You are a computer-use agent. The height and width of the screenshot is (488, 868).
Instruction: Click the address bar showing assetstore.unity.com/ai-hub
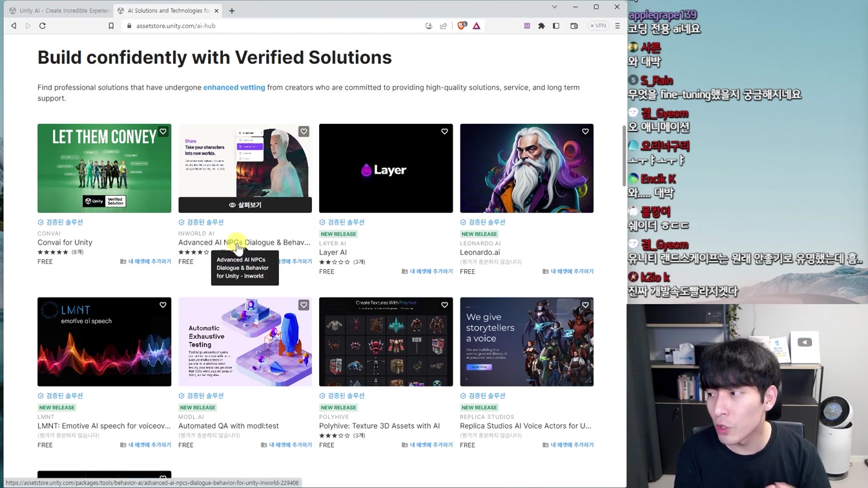271,26
